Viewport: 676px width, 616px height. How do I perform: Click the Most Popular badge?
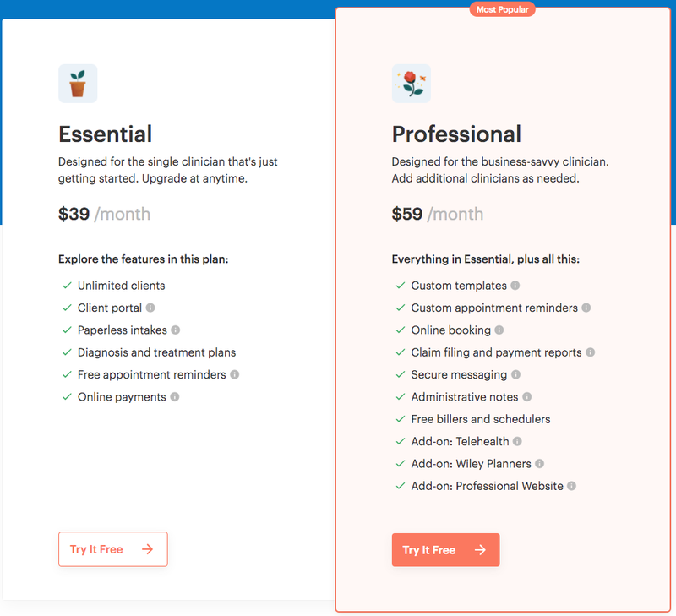pos(502,9)
